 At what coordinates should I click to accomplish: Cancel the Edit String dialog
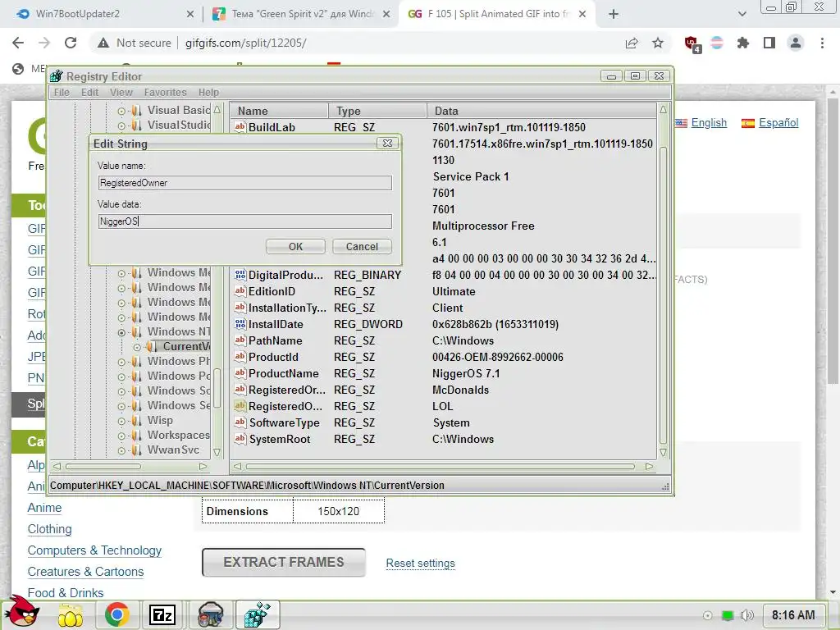[362, 246]
